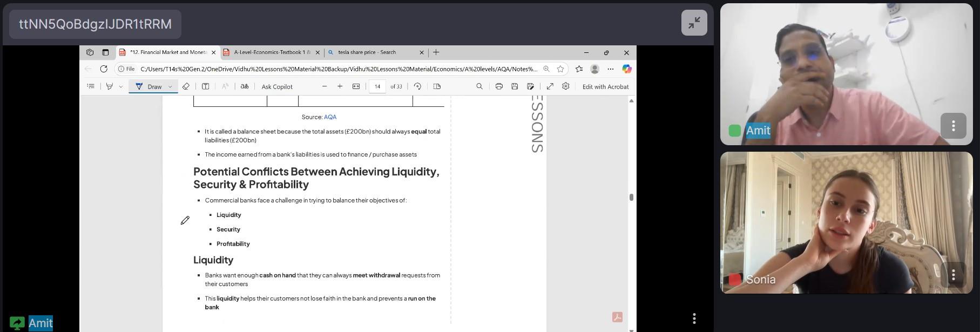The width and height of the screenshot is (980, 332).
Task: Click the page number input field
Action: click(x=377, y=86)
